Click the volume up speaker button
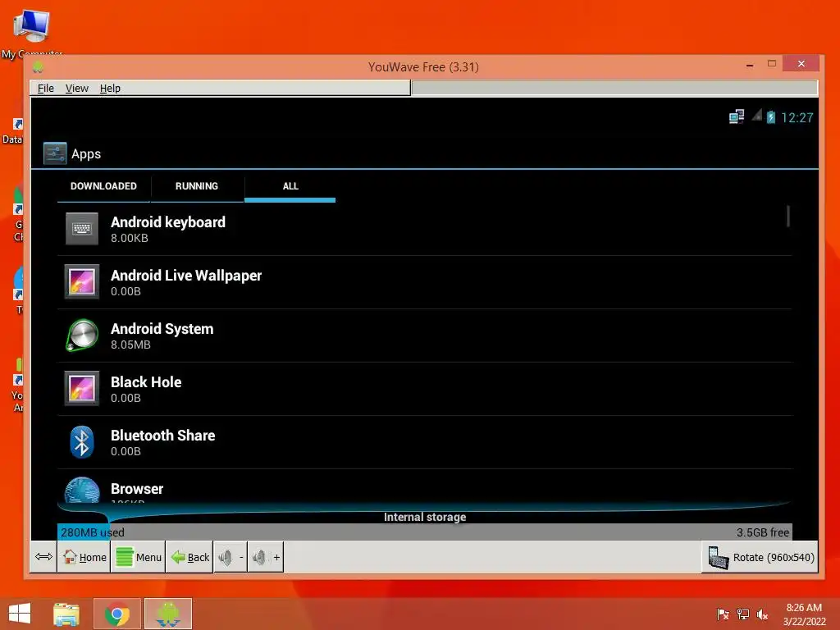 (x=266, y=557)
